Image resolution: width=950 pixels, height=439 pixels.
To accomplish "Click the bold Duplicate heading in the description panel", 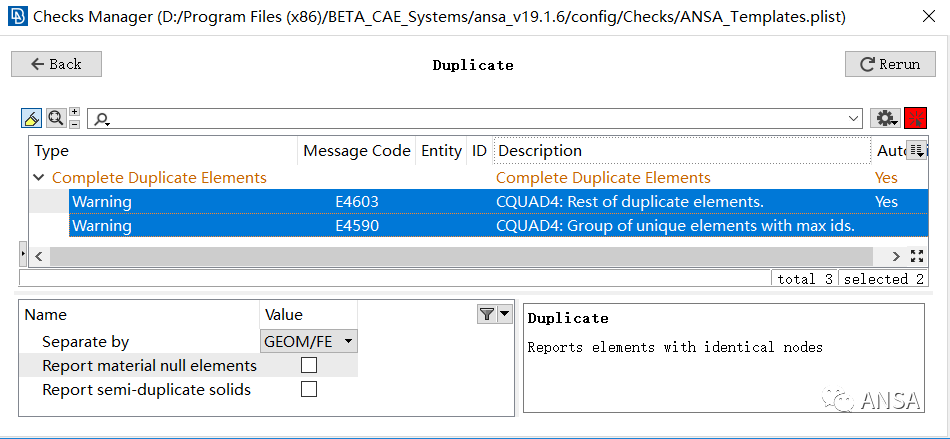I will (568, 318).
